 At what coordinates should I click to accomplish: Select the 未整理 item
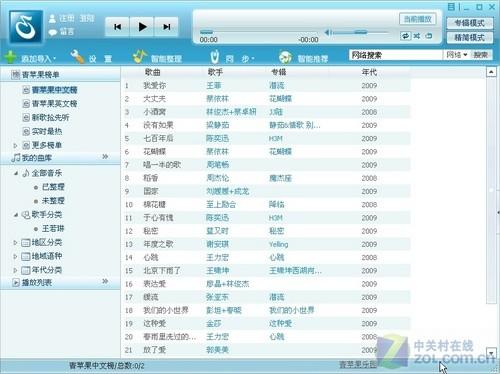(x=53, y=201)
